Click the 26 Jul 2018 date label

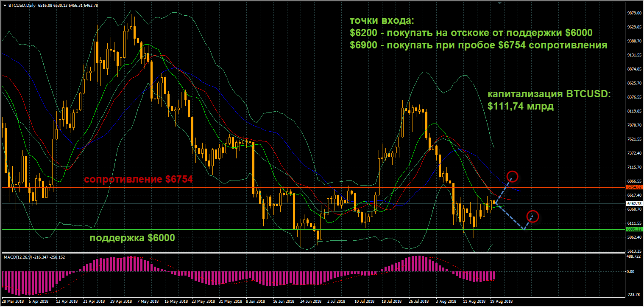419,301
